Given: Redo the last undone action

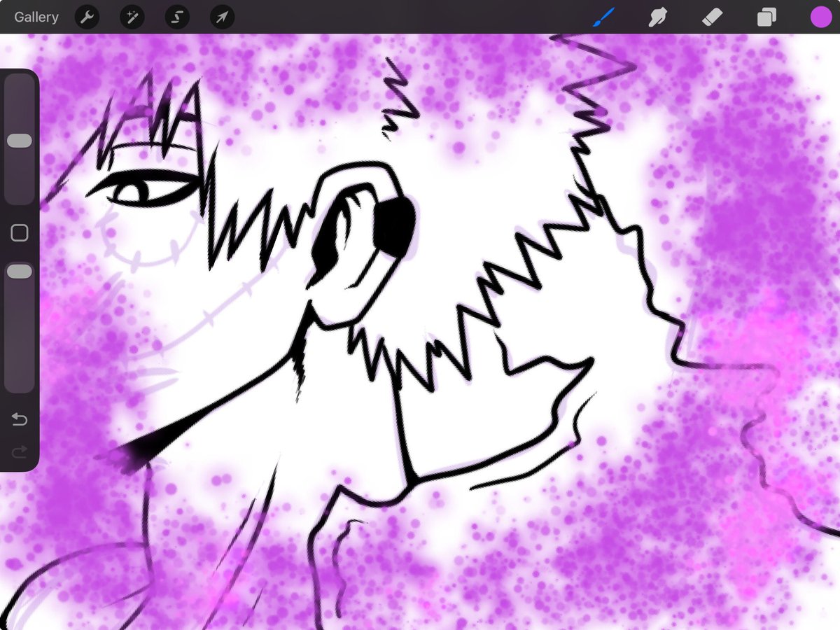Looking at the screenshot, I should tap(20, 453).
